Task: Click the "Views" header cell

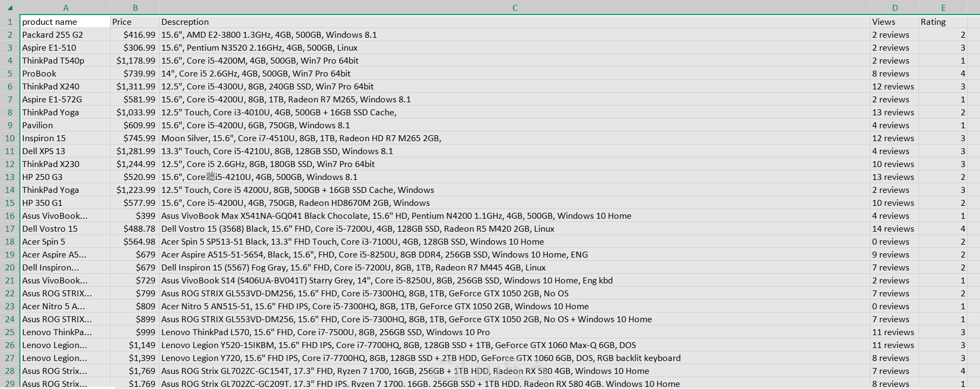Action: pyautogui.click(x=894, y=22)
